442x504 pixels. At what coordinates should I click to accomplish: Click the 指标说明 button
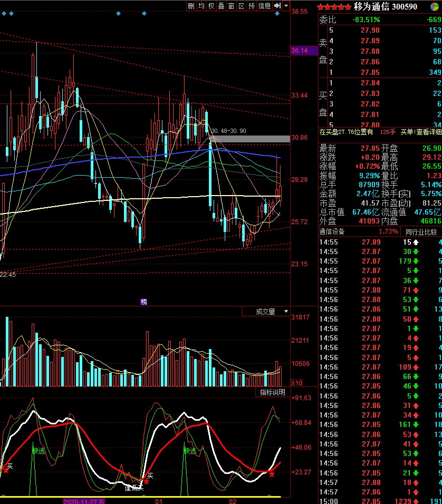click(273, 392)
